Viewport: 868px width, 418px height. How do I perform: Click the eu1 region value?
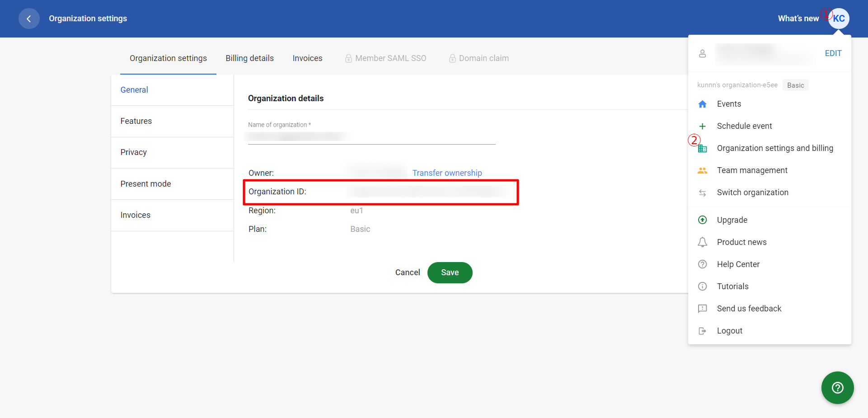click(x=357, y=211)
